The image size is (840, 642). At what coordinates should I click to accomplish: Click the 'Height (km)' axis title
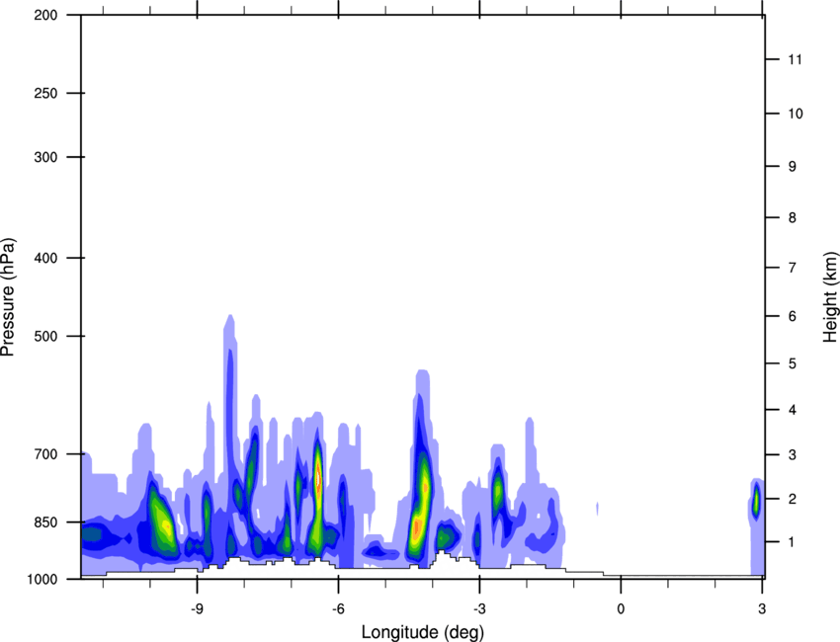(x=831, y=296)
